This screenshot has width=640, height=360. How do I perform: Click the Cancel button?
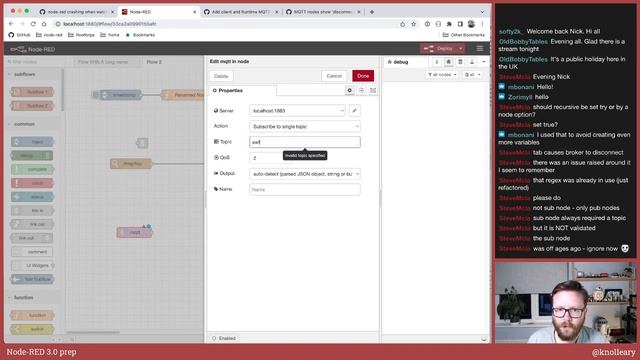[x=334, y=76]
